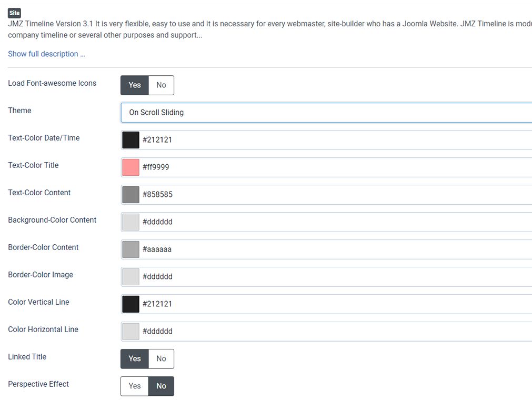Viewport: 532px width, 400px height.
Task: Click the Color Vertical Line swatch
Action: point(131,304)
